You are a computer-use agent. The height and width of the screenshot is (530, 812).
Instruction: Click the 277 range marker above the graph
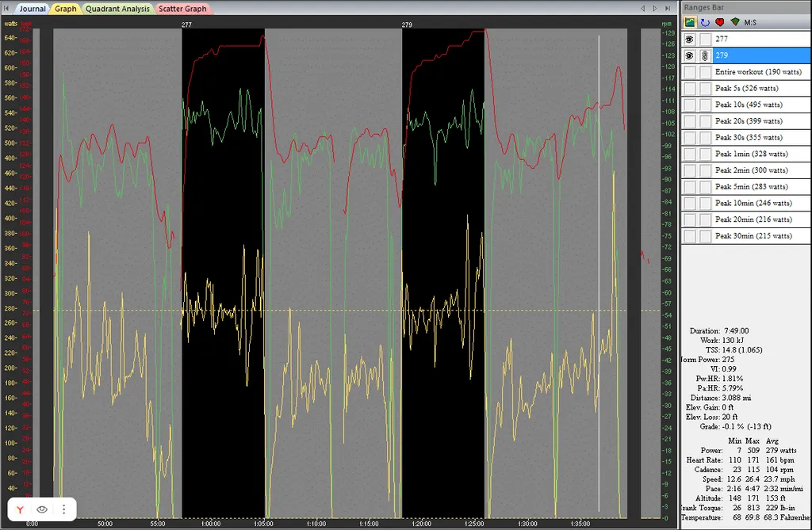coord(186,25)
